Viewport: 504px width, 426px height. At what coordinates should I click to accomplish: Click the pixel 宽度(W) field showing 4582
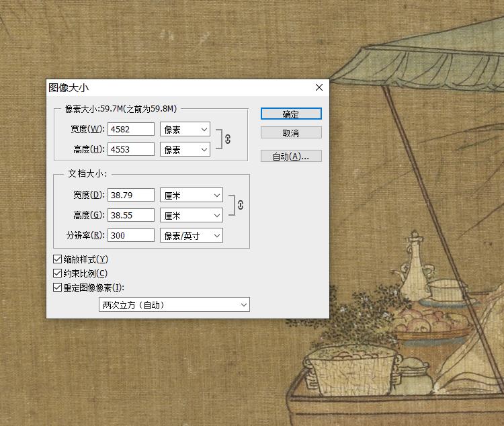pos(131,129)
